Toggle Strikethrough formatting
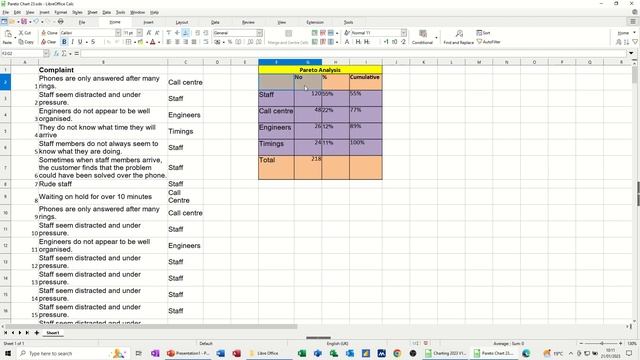640x360 pixels. coord(93,42)
